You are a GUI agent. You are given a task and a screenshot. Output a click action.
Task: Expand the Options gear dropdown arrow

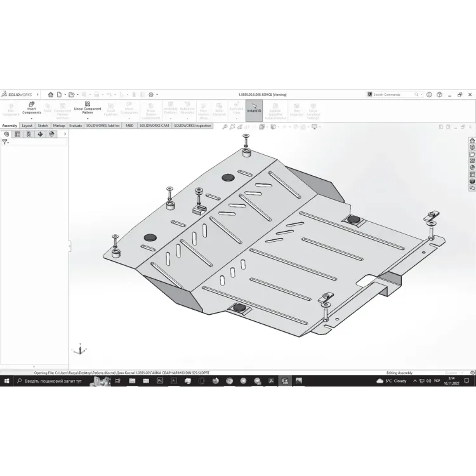coord(157,95)
